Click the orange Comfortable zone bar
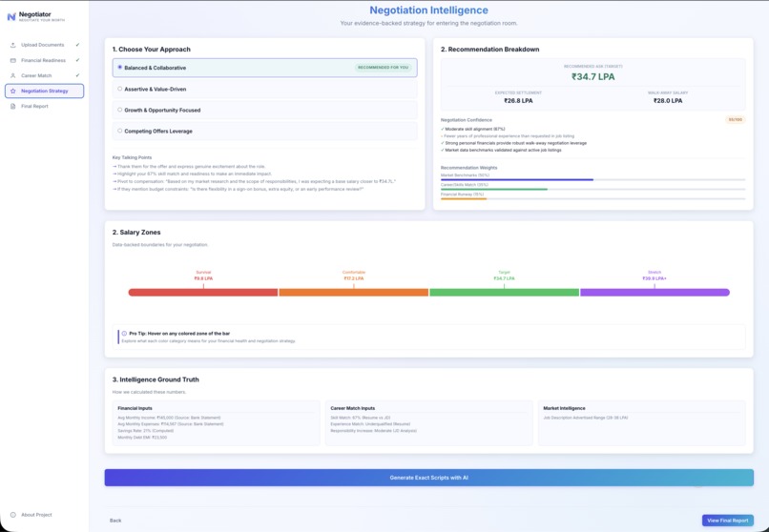This screenshot has width=769, height=532. 354,293
